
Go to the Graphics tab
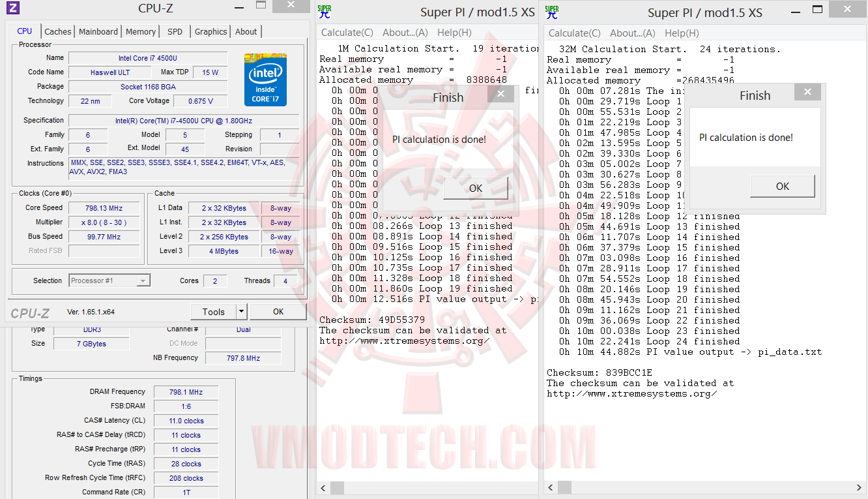tap(211, 31)
